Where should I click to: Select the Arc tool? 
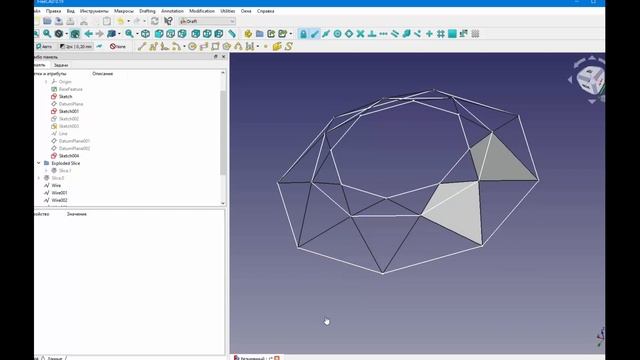click(176, 46)
